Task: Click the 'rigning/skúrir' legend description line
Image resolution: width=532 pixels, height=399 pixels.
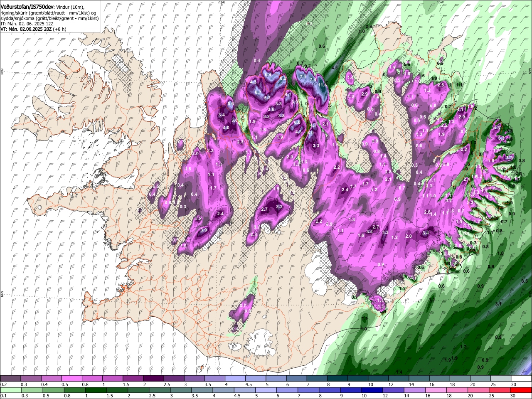Action: tap(48, 13)
